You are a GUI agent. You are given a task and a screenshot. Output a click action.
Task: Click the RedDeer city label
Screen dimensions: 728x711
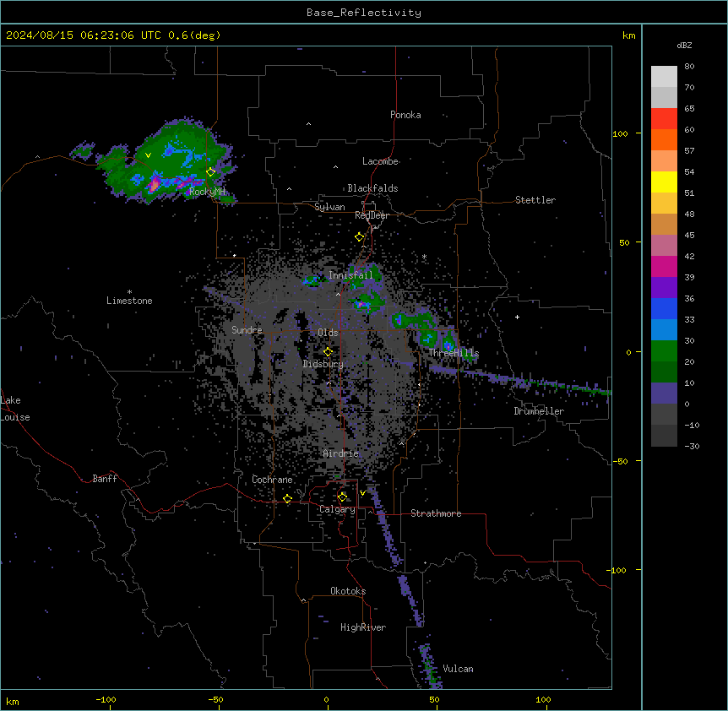(372, 215)
